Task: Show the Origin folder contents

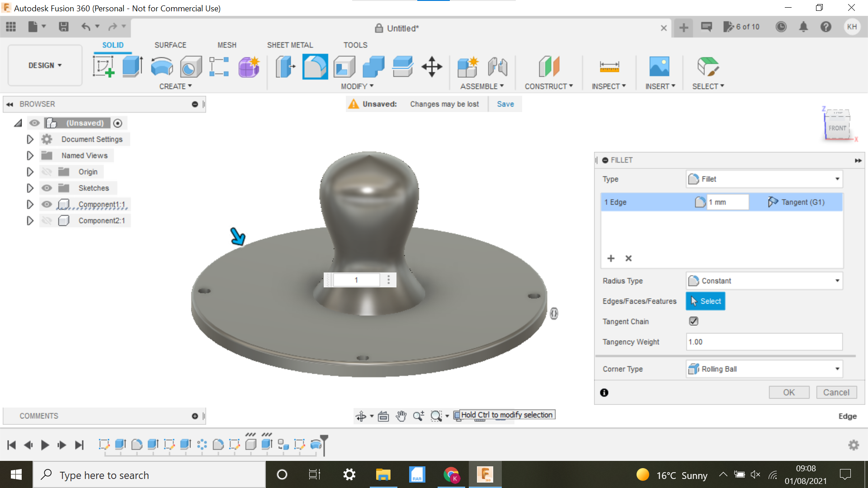Action: coord(30,172)
